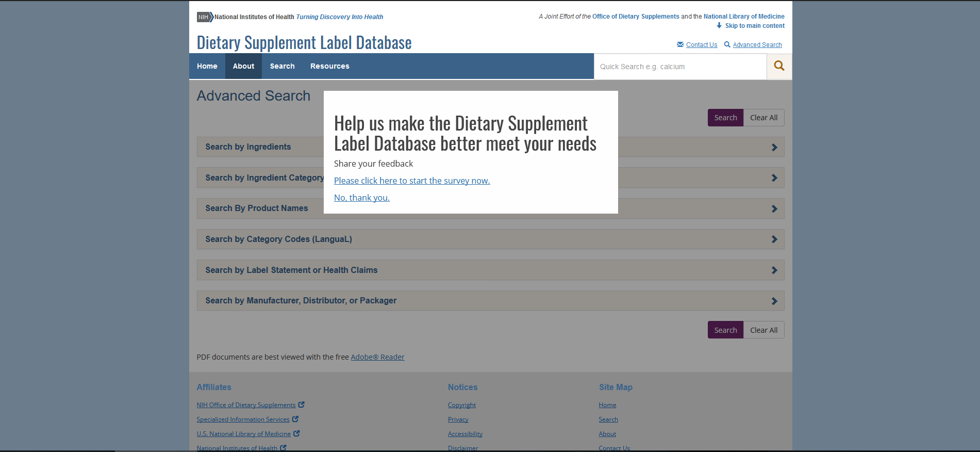Click the envelope icon beside Contact Us

[680, 44]
